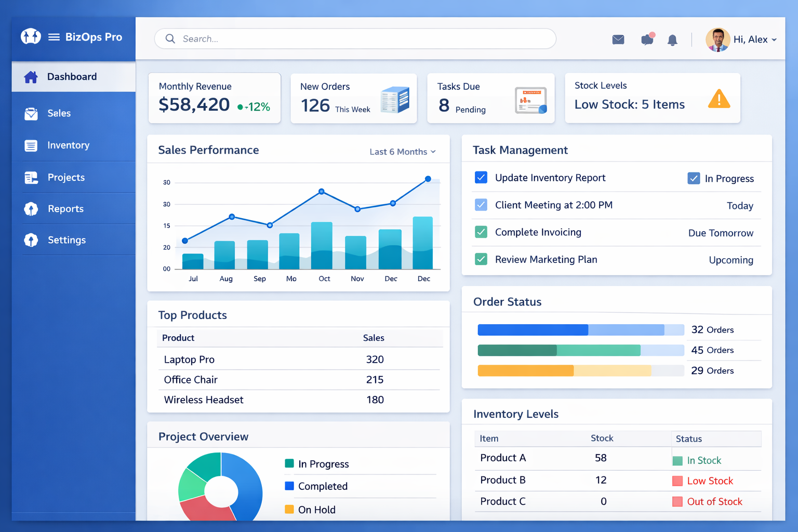Image resolution: width=798 pixels, height=532 pixels.
Task: Click the search magnifier icon
Action: point(169,38)
